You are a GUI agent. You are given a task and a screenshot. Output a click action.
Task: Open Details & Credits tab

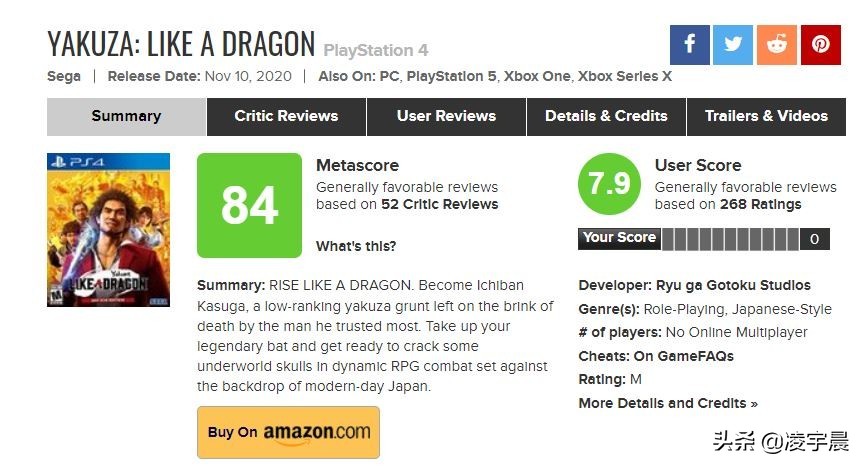pyautogui.click(x=607, y=117)
